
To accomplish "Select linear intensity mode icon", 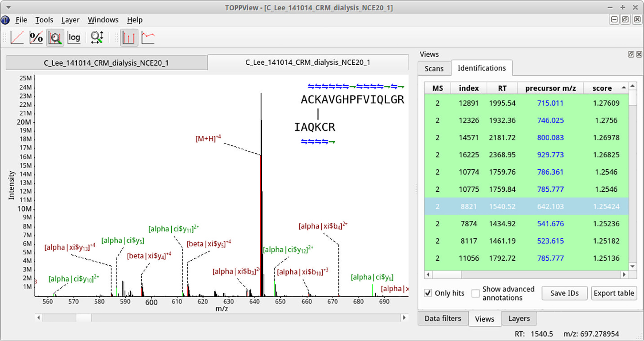I will click(17, 37).
